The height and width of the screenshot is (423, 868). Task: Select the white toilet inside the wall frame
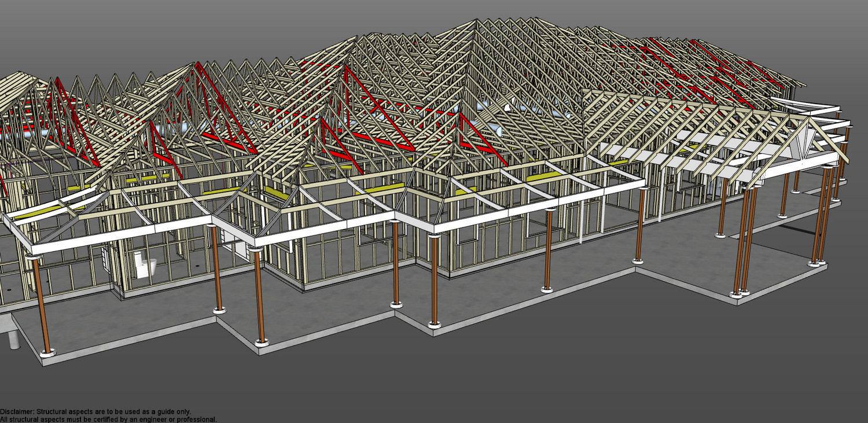click(x=145, y=264)
